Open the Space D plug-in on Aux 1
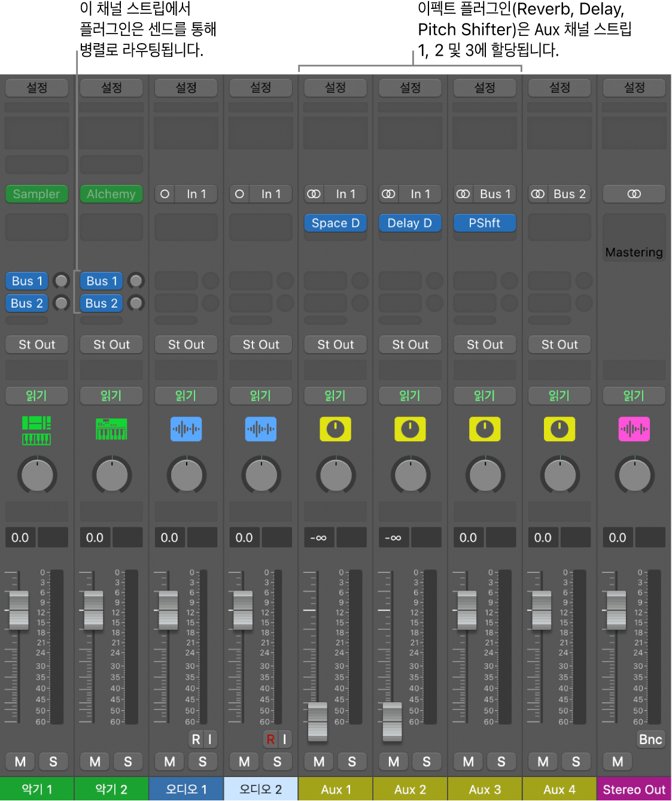672x801 pixels. point(335,223)
